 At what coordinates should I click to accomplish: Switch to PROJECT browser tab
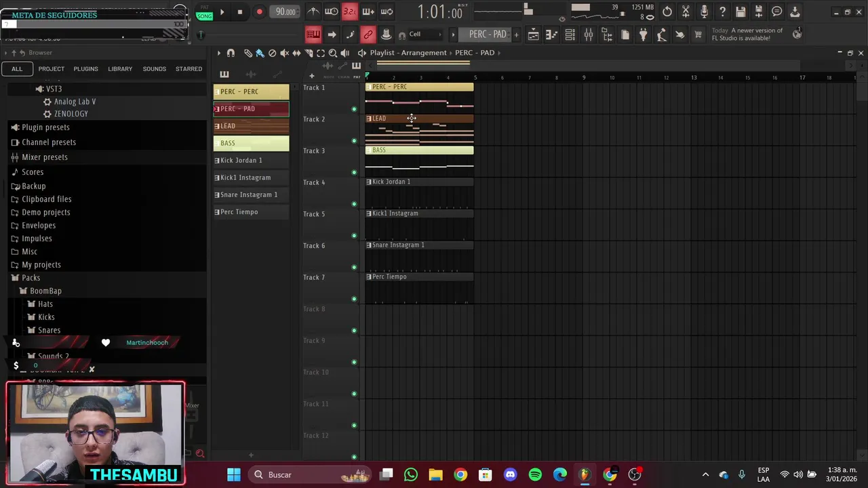point(52,68)
